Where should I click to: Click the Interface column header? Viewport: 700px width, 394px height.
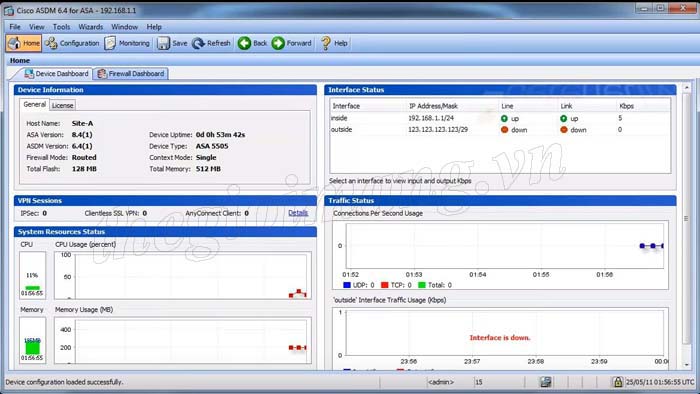click(346, 106)
